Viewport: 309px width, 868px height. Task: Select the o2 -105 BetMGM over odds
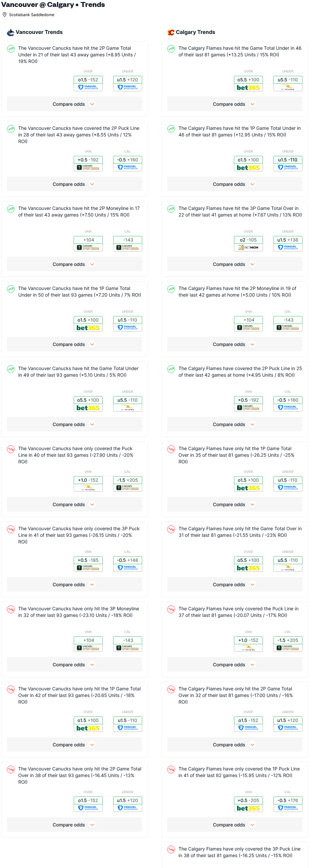248,243
